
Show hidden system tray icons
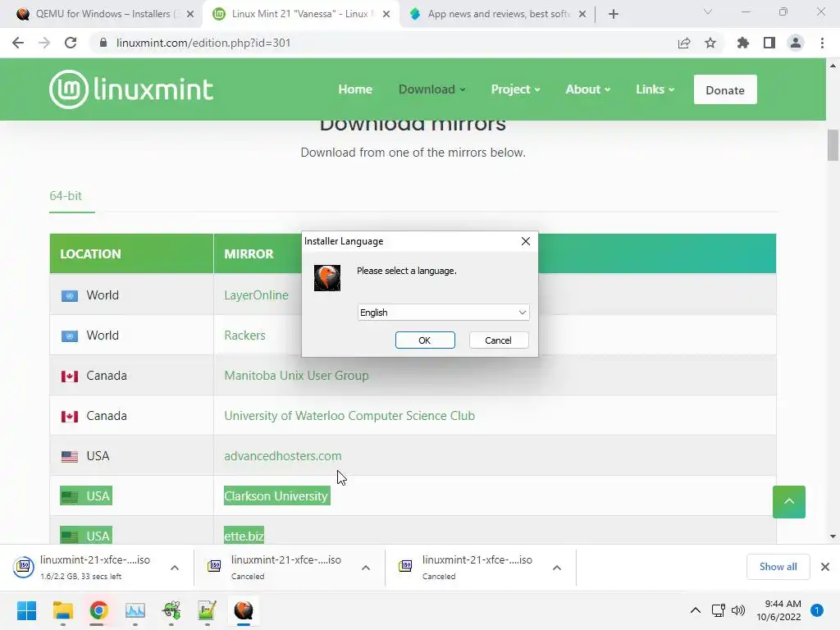click(696, 610)
